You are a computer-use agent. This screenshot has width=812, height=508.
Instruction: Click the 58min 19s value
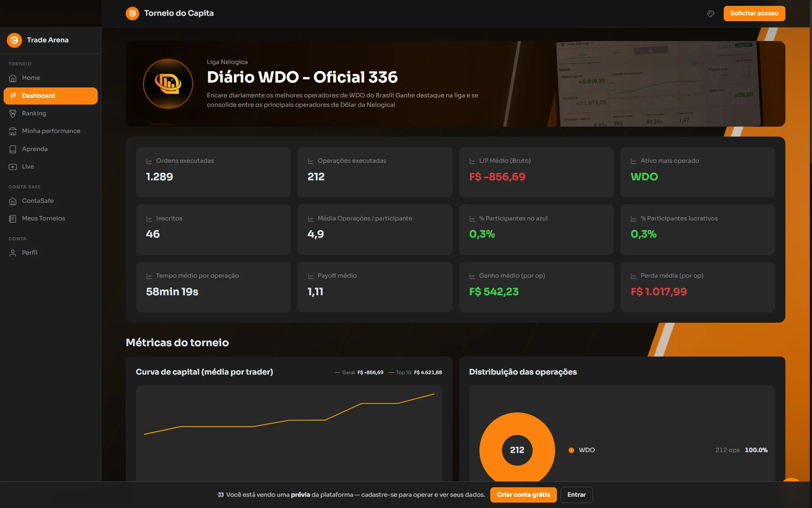pyautogui.click(x=172, y=292)
